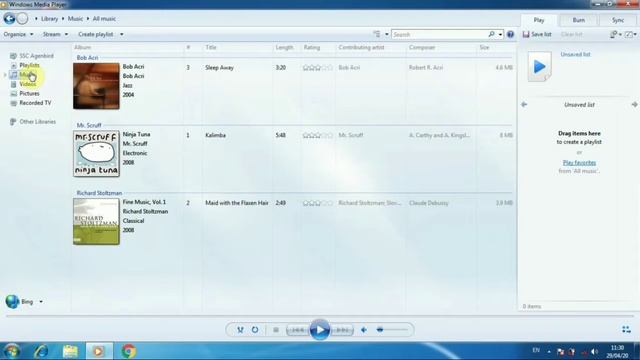Switch to Now Playing view

point(626,329)
